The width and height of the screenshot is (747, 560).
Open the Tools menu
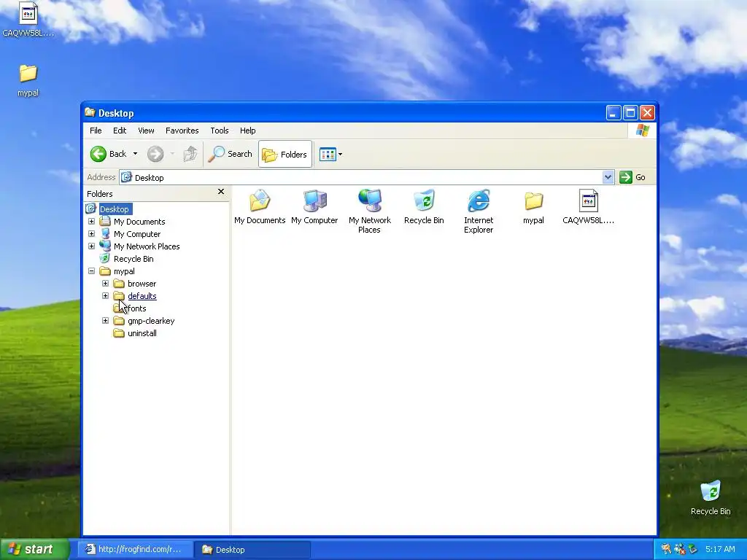219,131
